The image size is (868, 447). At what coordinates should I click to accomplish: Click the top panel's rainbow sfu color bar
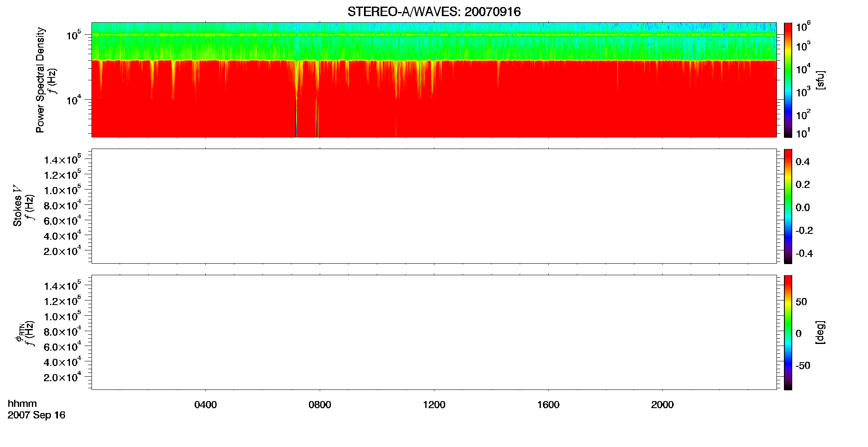788,80
